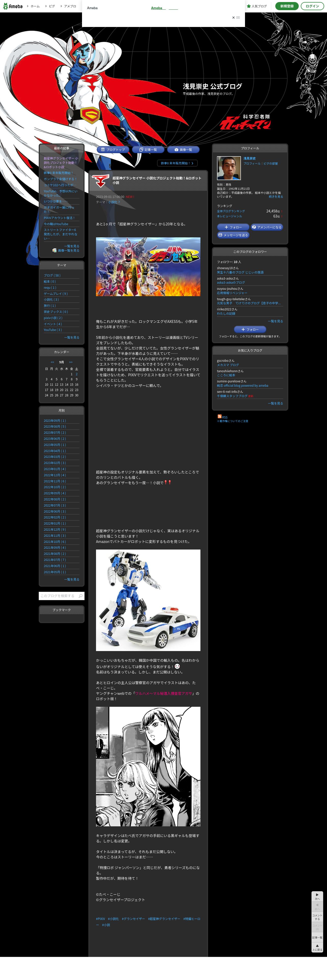
Task: Click the ログイン button
Action: (312, 6)
